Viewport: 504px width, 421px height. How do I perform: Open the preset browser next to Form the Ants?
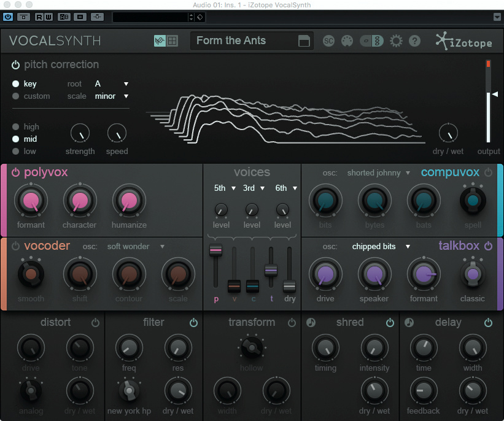304,41
